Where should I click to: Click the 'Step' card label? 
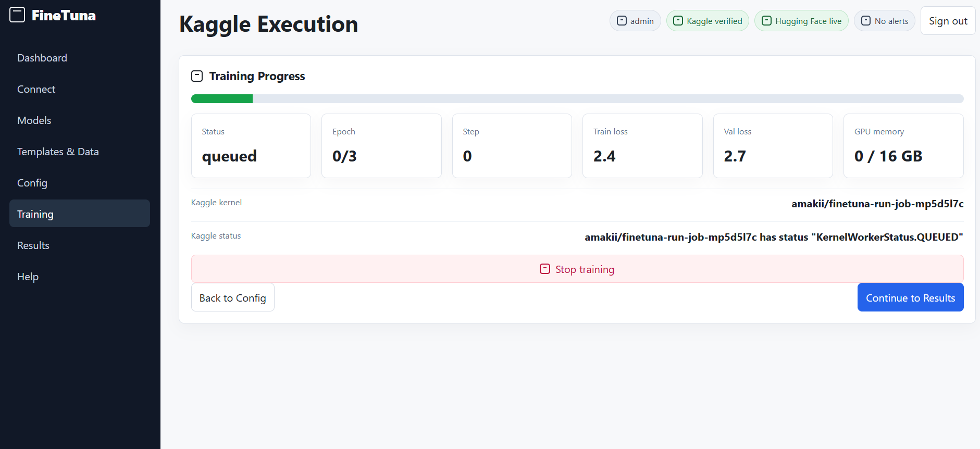[471, 132]
